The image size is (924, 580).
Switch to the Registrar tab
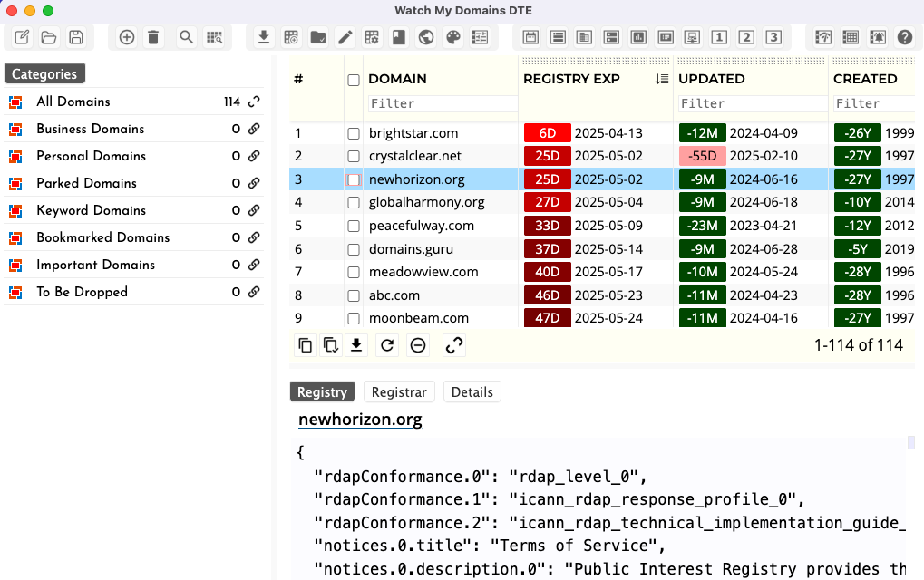point(399,391)
